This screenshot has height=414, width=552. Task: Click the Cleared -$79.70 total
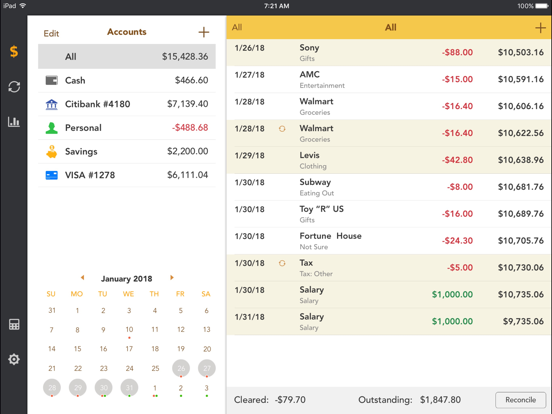(x=270, y=400)
